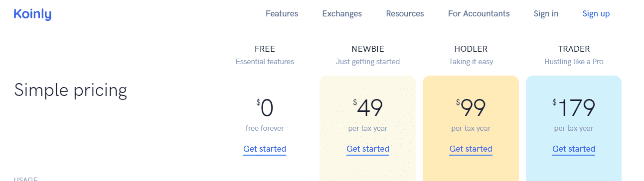This screenshot has height=181, width=644.
Task: Get started with the Free plan
Action: [x=265, y=149]
